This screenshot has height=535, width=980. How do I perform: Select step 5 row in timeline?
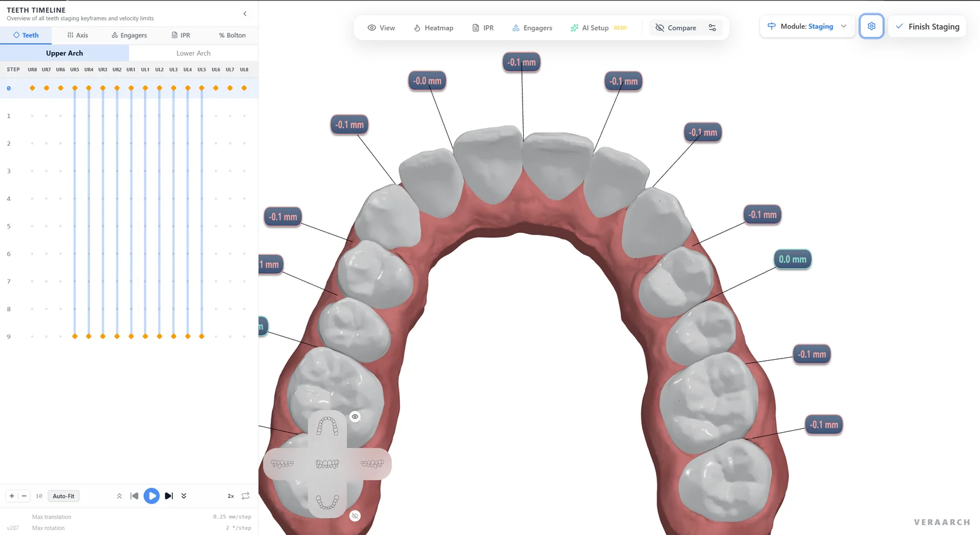click(x=129, y=226)
